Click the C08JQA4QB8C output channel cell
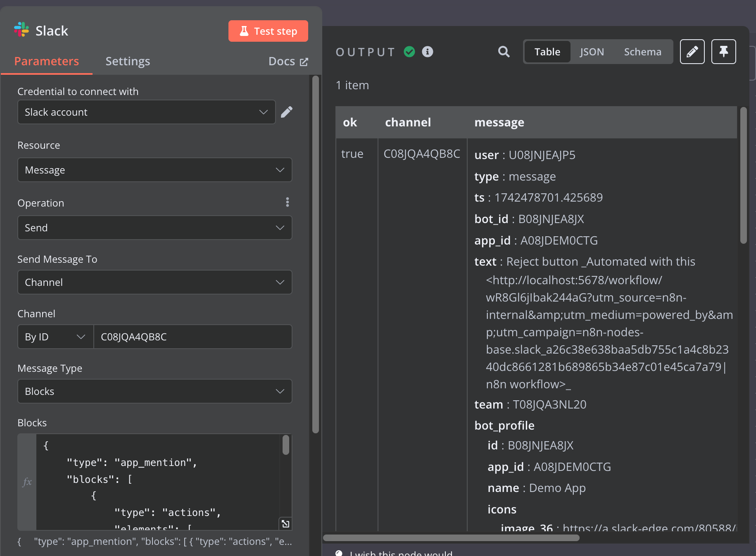Image resolution: width=756 pixels, height=556 pixels. (422, 154)
